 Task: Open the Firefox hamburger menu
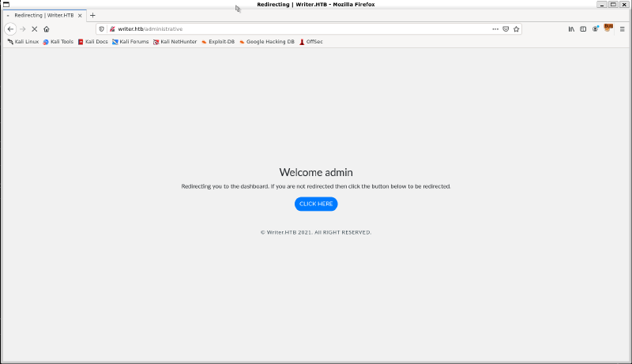pos(622,28)
